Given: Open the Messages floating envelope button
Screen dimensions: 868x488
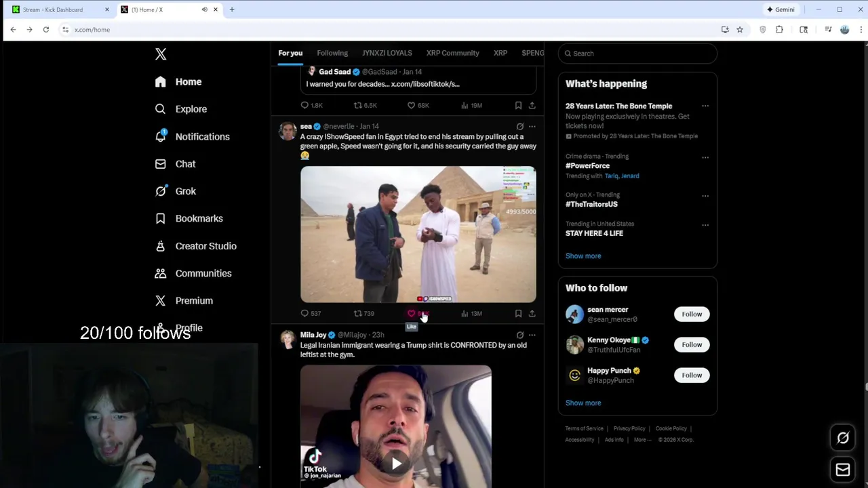Looking at the screenshot, I should 843,470.
